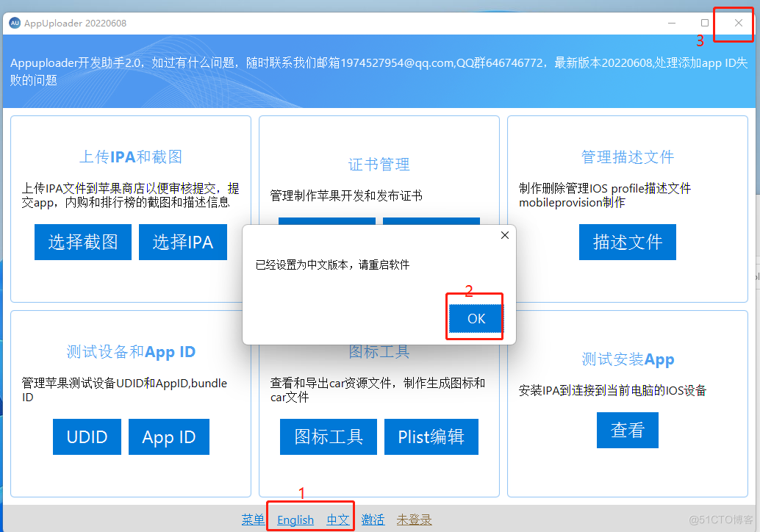Click the 测试设备和App ID heading
The height and width of the screenshot is (532, 760).
coord(131,352)
